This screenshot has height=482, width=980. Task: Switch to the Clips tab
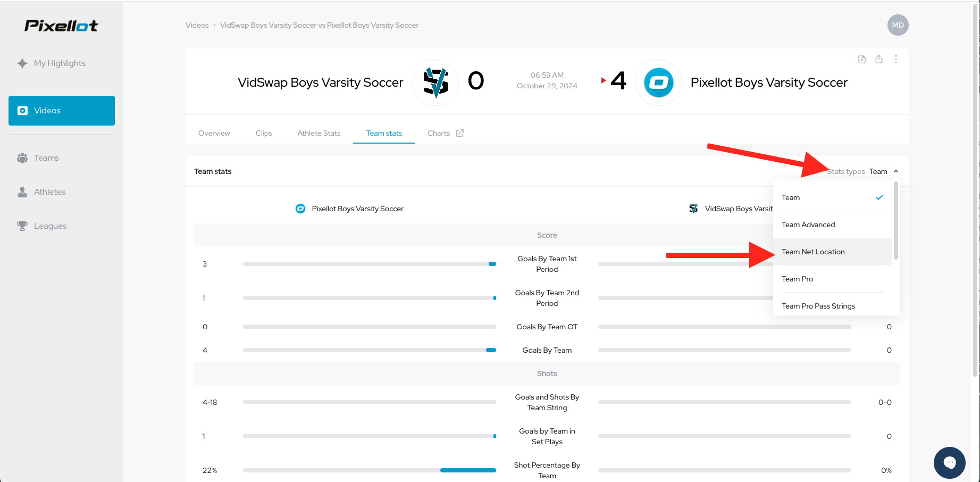264,133
